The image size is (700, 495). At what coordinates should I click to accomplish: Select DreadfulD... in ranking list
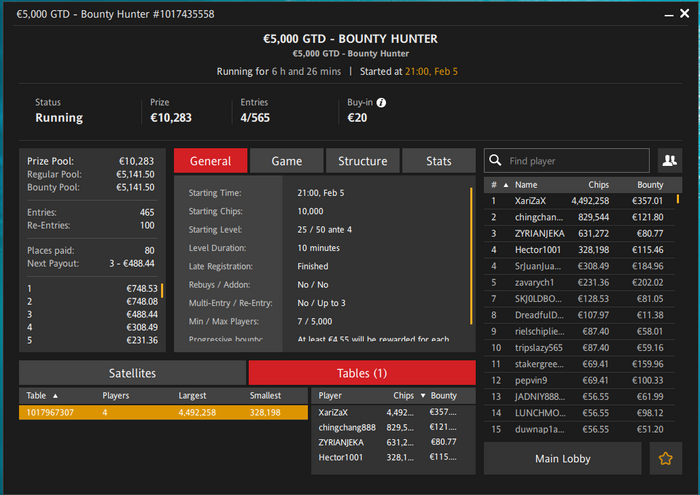(x=579, y=315)
